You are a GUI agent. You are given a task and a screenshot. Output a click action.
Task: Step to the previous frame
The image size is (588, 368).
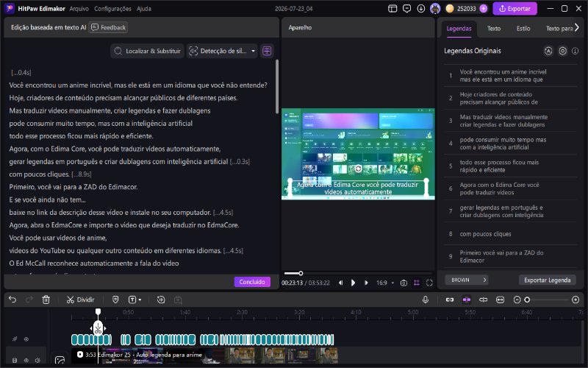[340, 283]
